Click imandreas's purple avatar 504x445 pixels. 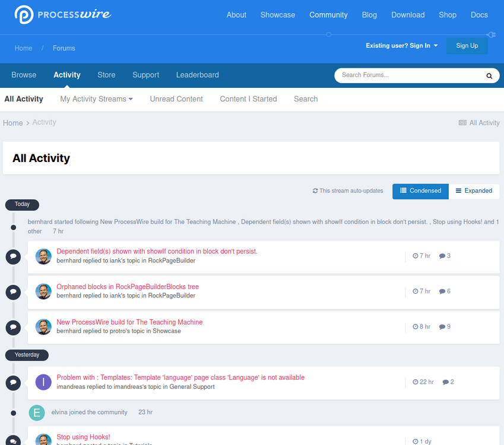[x=43, y=382]
